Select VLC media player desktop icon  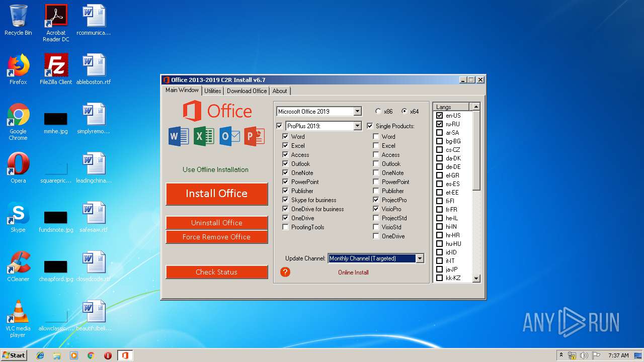tap(18, 319)
